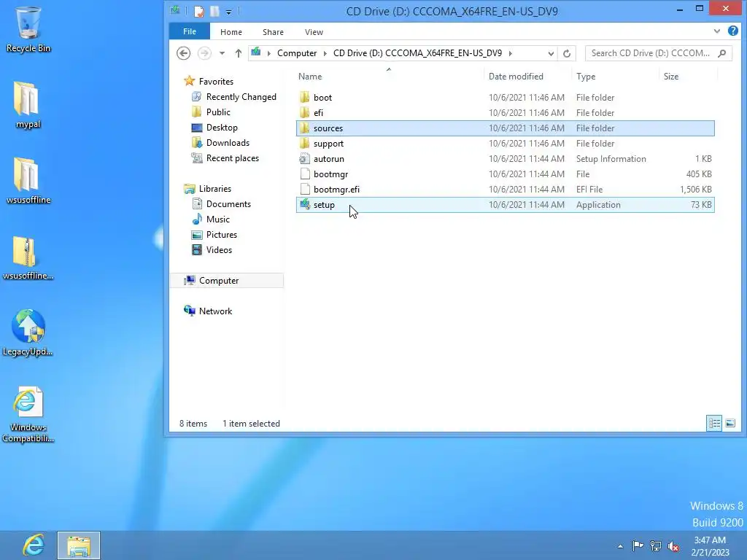
Task: Click Libraries in navigation pane
Action: (x=215, y=189)
